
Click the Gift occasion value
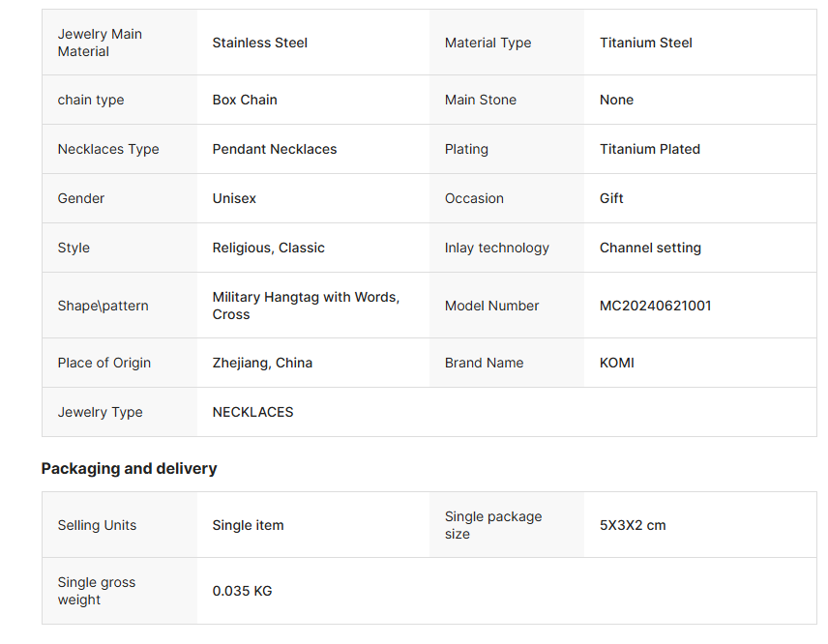click(x=611, y=198)
